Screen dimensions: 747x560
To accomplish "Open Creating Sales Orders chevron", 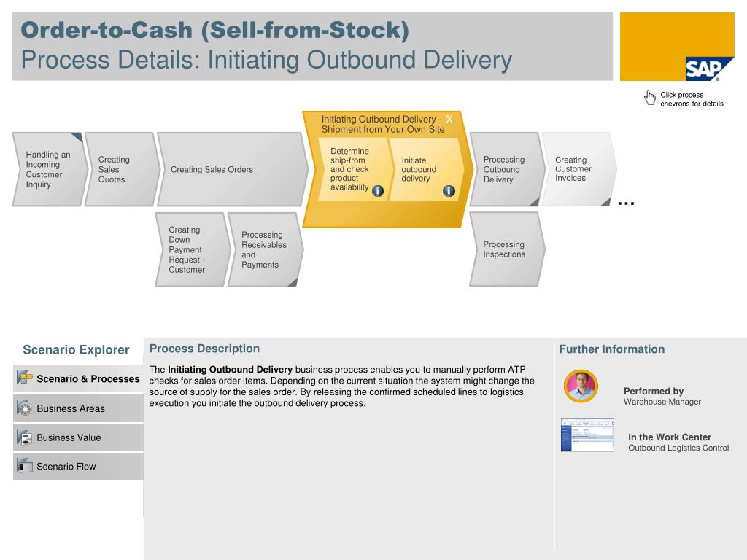I will 232,169.
